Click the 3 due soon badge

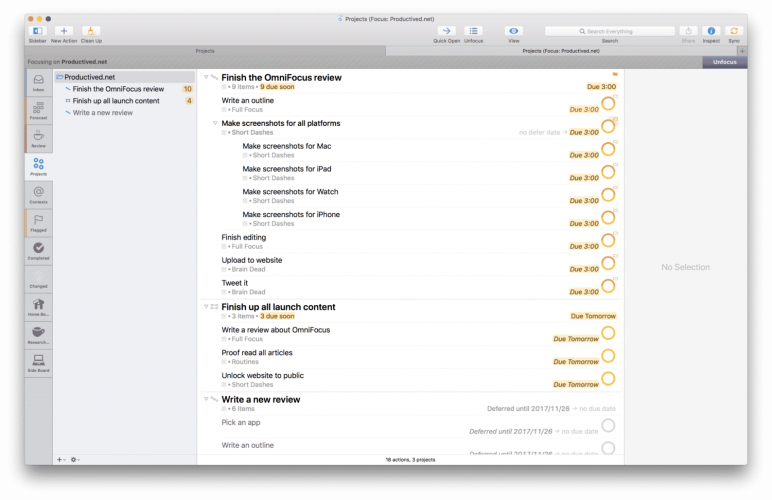click(x=277, y=316)
